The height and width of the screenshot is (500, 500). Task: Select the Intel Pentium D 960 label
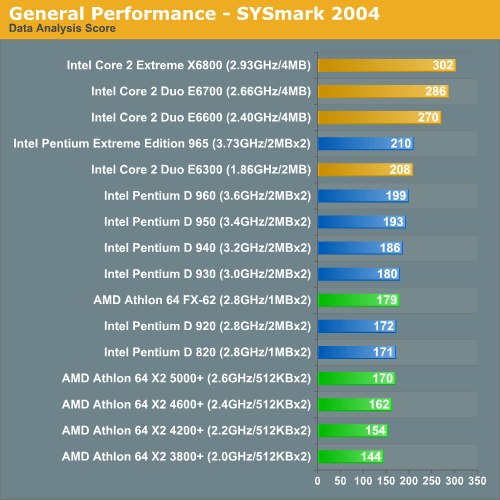pyautogui.click(x=207, y=196)
